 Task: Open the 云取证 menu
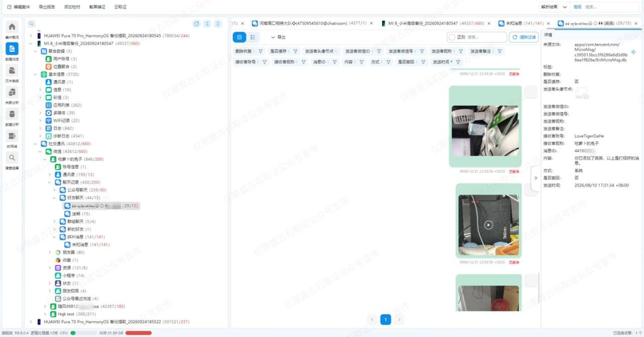(120, 7)
